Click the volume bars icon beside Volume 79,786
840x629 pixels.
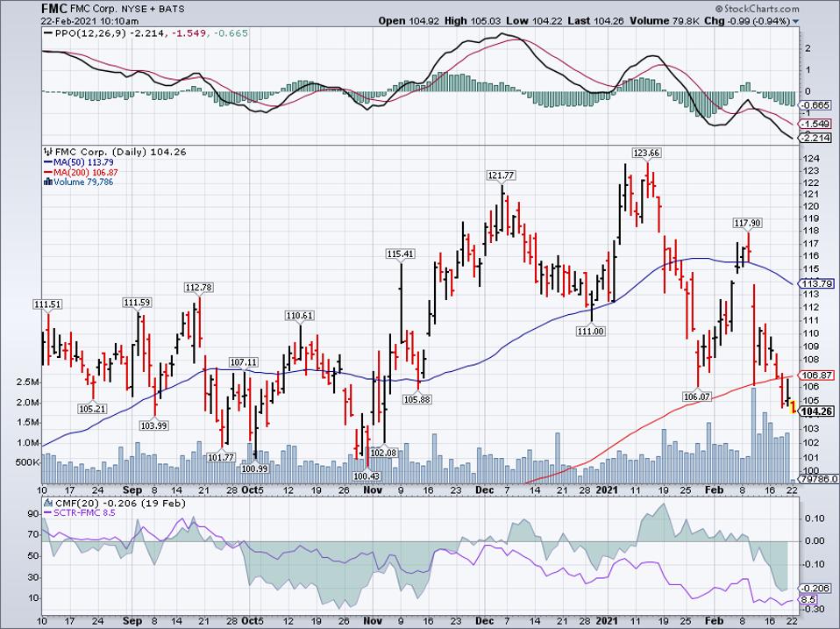coord(47,182)
